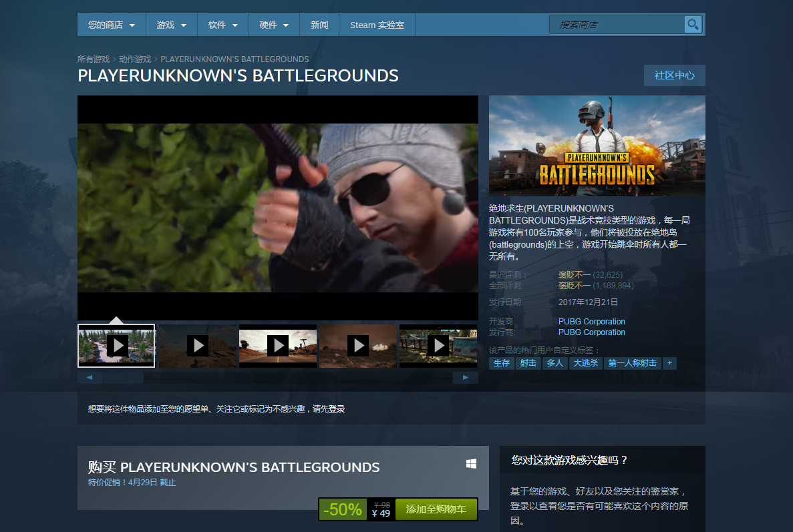Open the 您的商店 dropdown menu
793x532 pixels.
(x=112, y=25)
